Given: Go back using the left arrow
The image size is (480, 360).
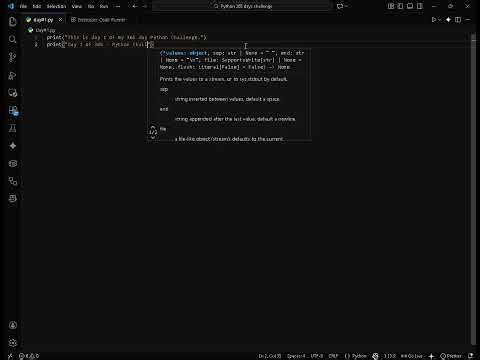Looking at the screenshot, I should (135, 6).
